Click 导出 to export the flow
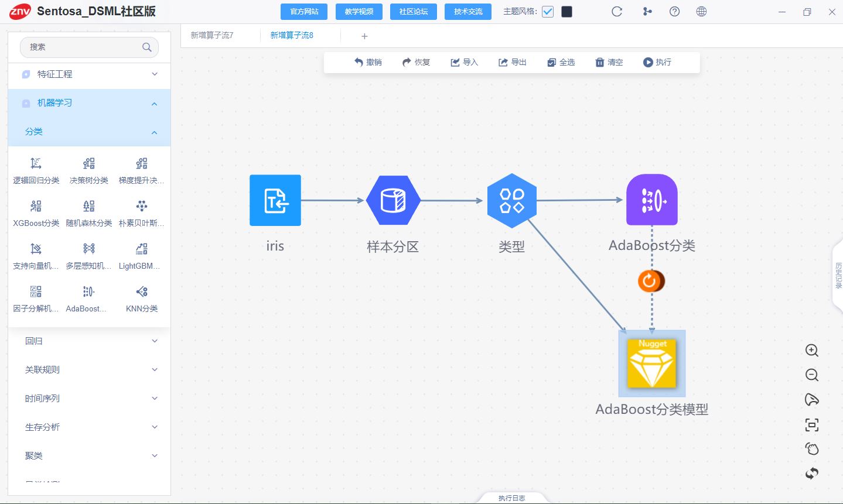Viewport: 843px width, 504px height. 512,62
